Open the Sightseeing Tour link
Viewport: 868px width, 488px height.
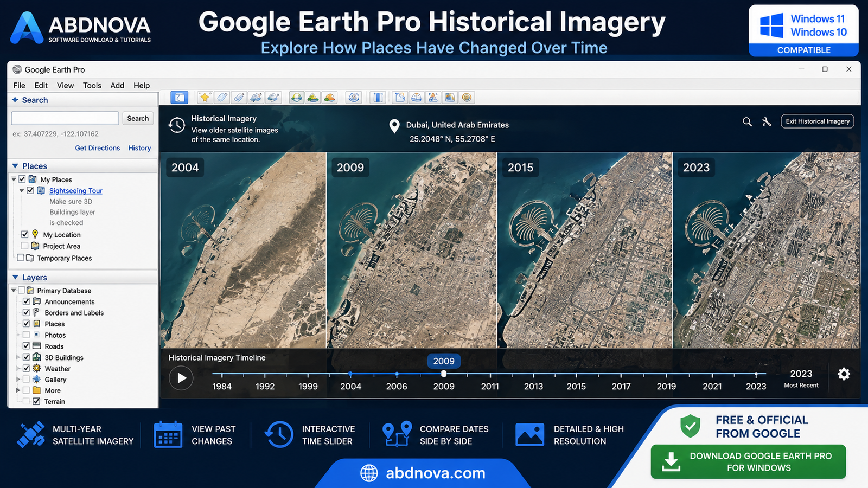tap(76, 191)
